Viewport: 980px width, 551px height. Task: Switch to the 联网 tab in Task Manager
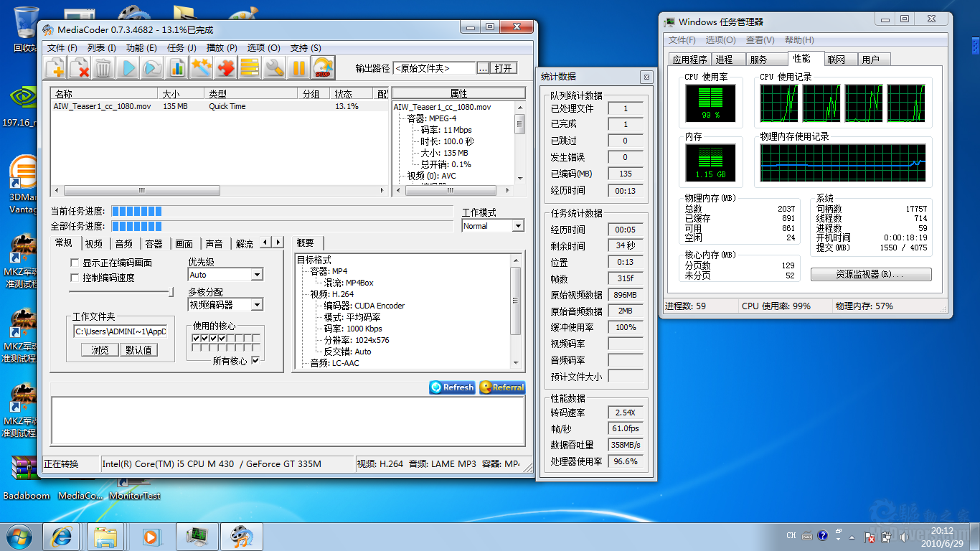coord(836,60)
